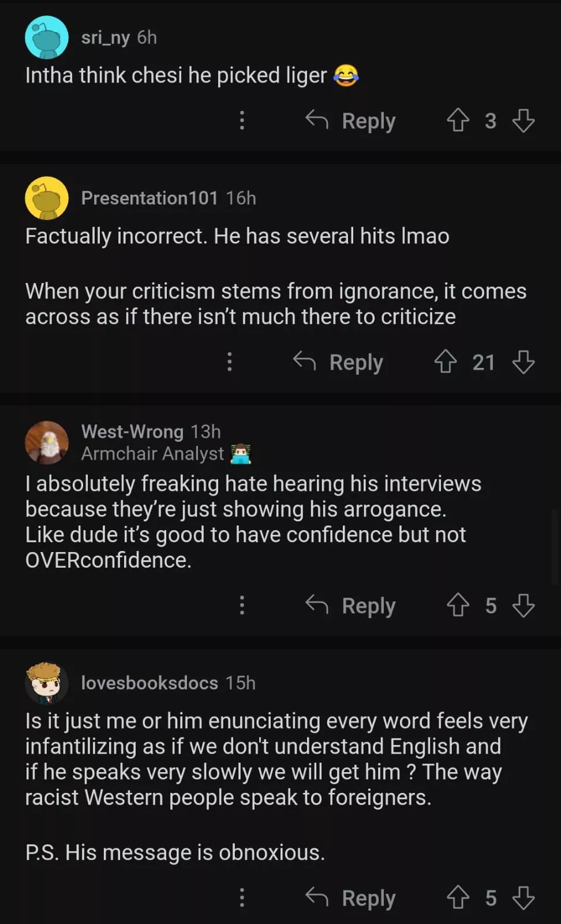The height and width of the screenshot is (924, 561).
Task: Upvote West-Wrong's comment about interviews
Action: [x=458, y=605]
